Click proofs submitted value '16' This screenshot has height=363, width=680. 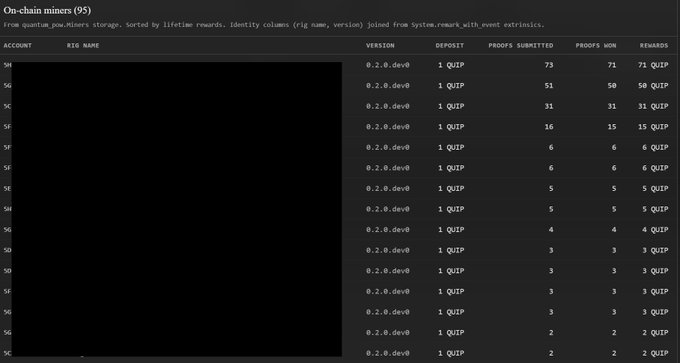click(549, 127)
